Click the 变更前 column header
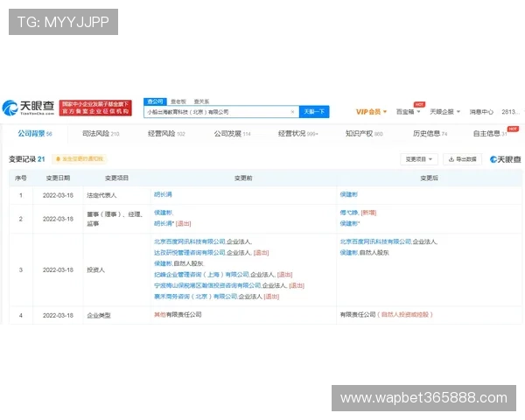Viewport: 525px width, 420px height. click(x=243, y=178)
